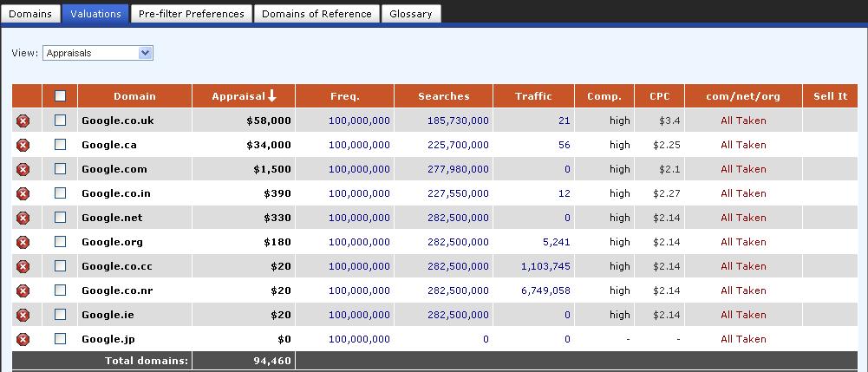Click All Taken for Google.com row
This screenshot has width=868, height=372.
[x=743, y=169]
